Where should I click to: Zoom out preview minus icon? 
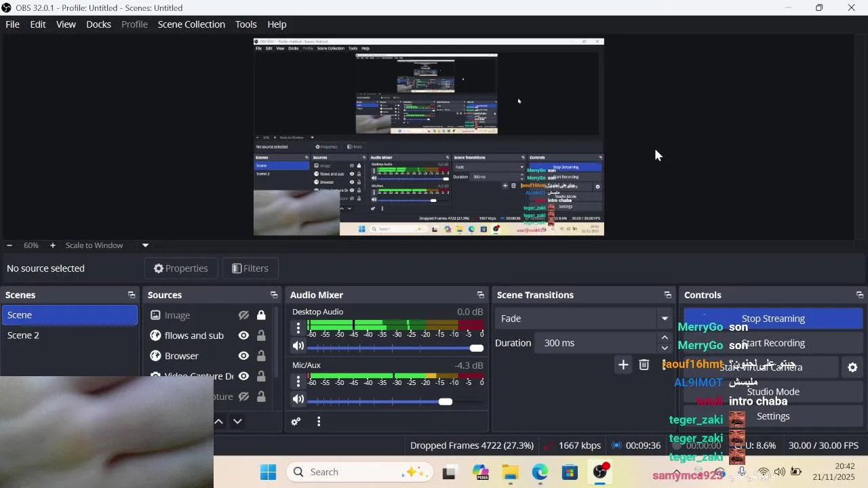coord(9,245)
